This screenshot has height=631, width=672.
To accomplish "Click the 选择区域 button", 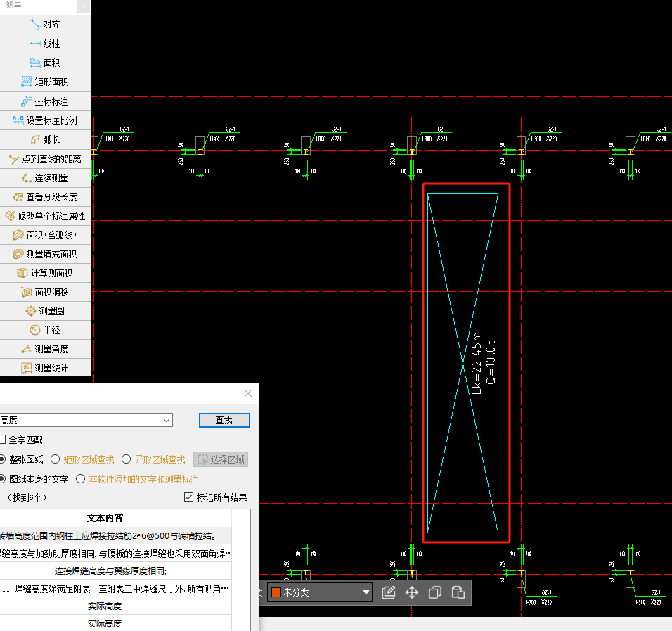I will click(221, 459).
